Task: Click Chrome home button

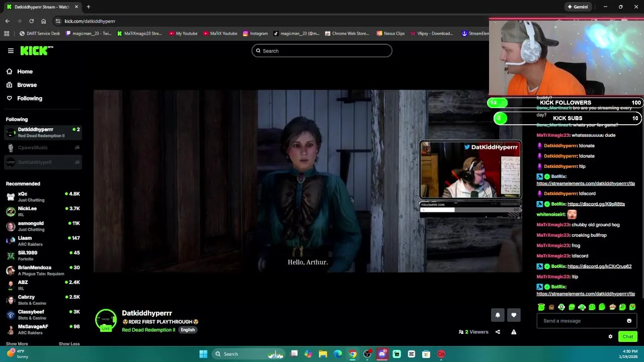Action: [43, 21]
